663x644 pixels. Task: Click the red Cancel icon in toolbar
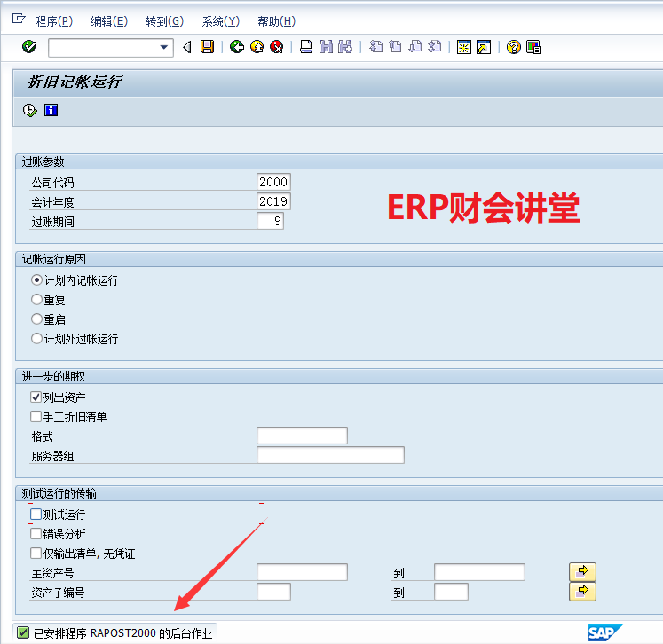pyautogui.click(x=277, y=47)
